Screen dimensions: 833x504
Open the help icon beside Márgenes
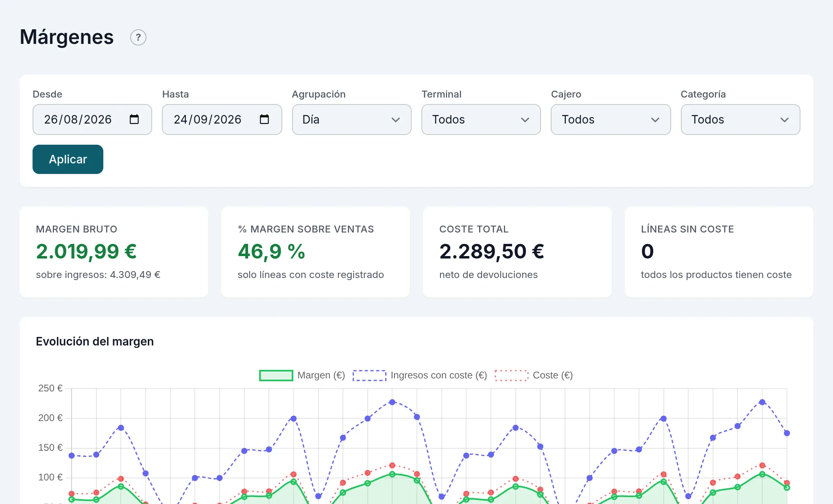138,37
